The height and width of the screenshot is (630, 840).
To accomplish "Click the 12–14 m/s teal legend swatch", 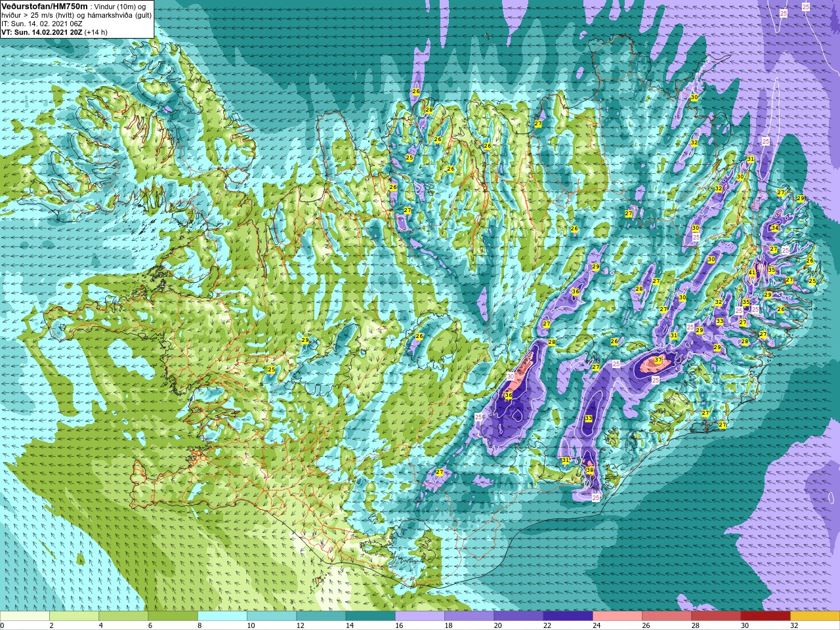I will 321,616.
